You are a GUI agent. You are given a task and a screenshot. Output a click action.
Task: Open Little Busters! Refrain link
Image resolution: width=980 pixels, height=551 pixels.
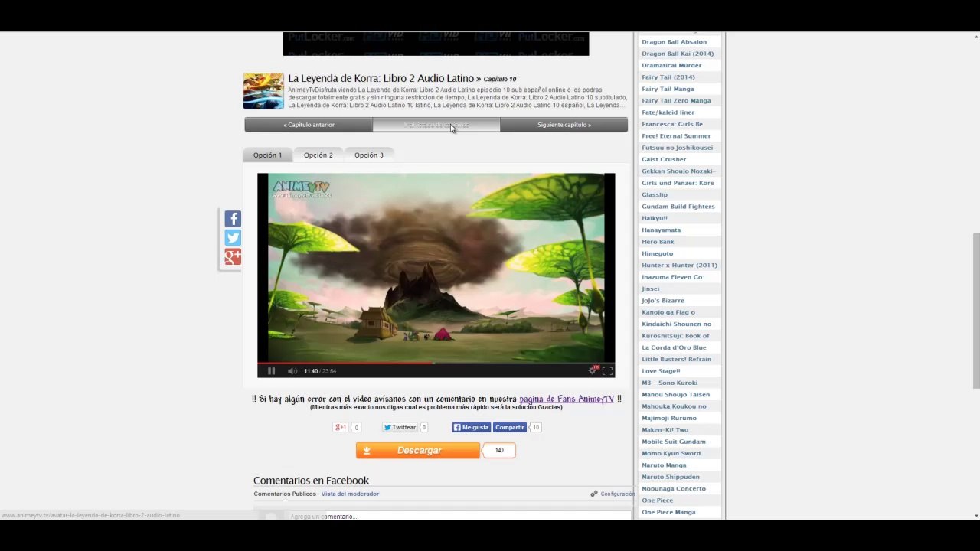(676, 359)
